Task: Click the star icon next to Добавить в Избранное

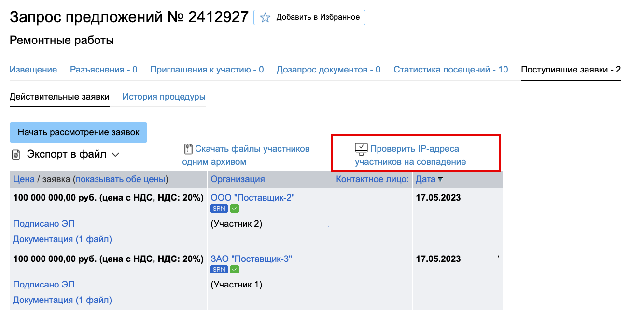Action: (x=265, y=17)
